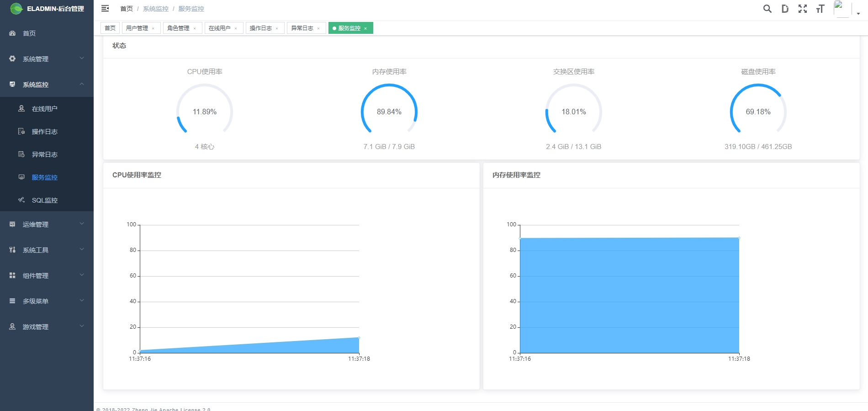Image resolution: width=868 pixels, height=411 pixels.
Task: Click the 运维管理 icon
Action: (x=12, y=224)
